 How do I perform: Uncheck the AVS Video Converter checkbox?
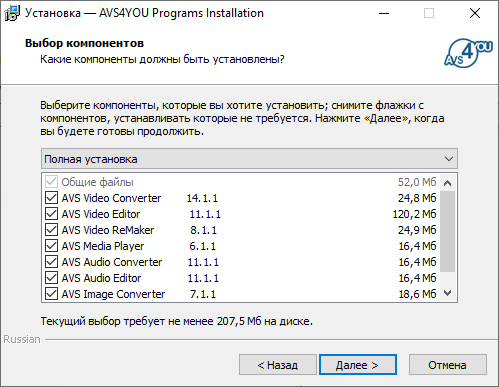51,198
